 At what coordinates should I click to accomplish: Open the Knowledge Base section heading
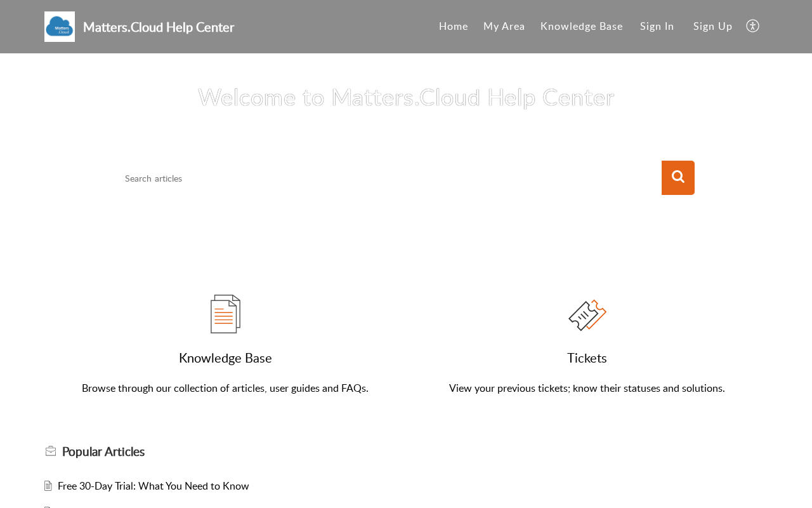(225, 358)
